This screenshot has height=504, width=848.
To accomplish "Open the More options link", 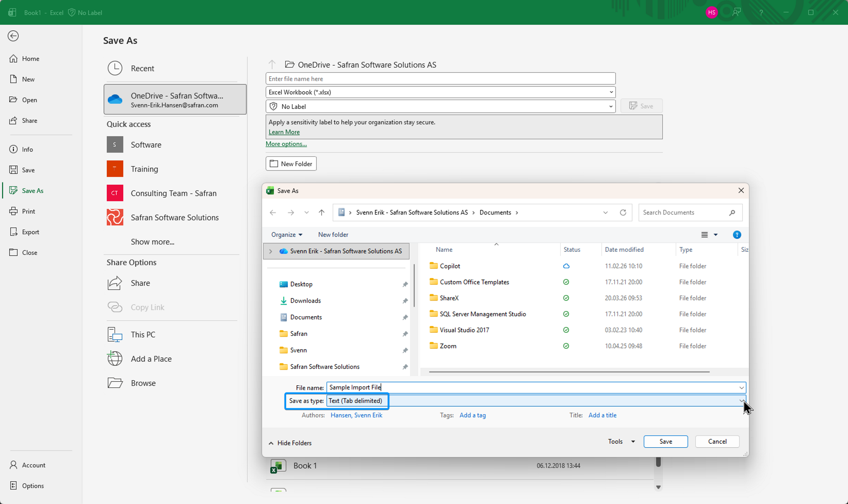I will coord(286,144).
